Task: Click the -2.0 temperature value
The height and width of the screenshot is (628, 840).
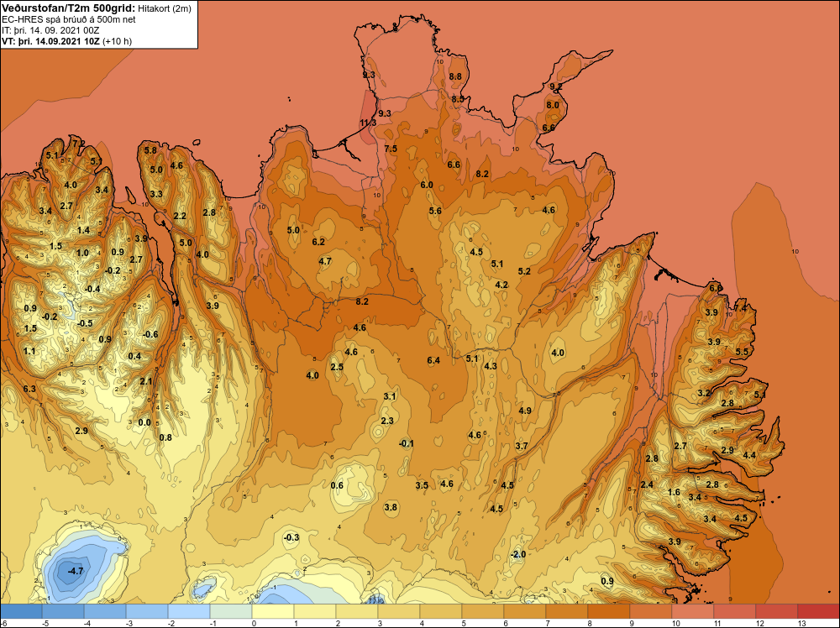Action: (518, 554)
